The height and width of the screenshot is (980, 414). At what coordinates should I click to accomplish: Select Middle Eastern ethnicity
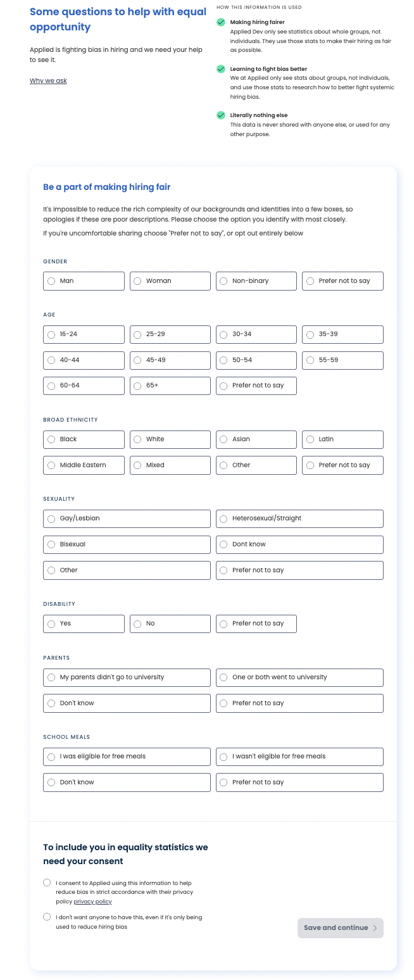tap(51, 465)
